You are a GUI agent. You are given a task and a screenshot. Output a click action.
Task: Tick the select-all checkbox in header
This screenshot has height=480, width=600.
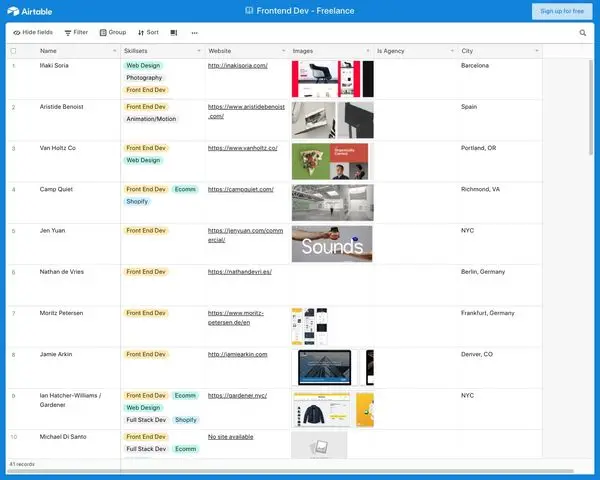coord(13,51)
